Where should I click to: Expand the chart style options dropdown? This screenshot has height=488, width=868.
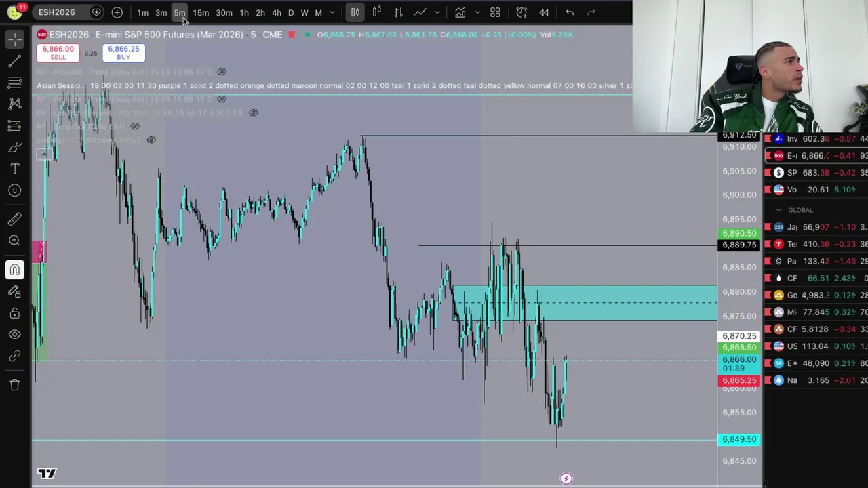tap(437, 12)
